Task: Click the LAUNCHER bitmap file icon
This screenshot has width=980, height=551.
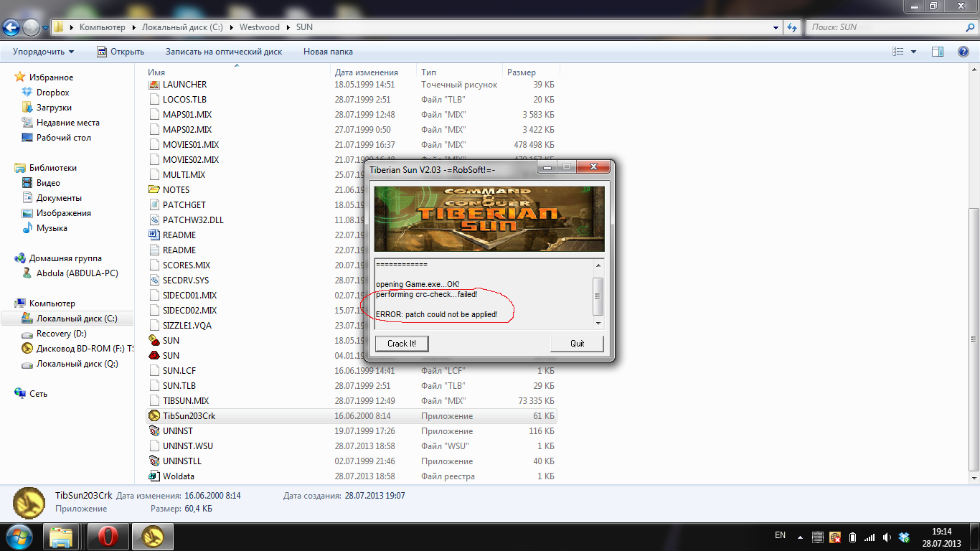Action: coord(154,85)
